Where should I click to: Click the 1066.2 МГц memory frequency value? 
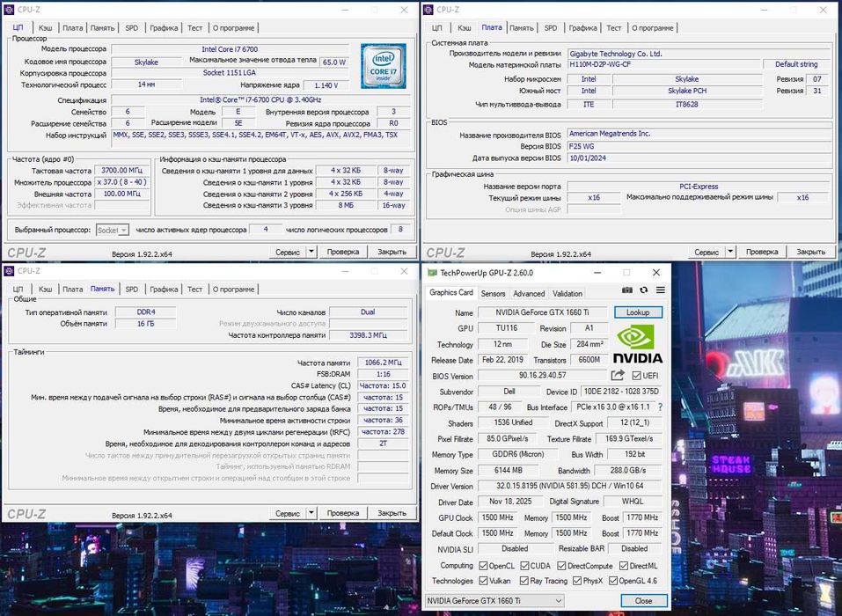tap(383, 363)
